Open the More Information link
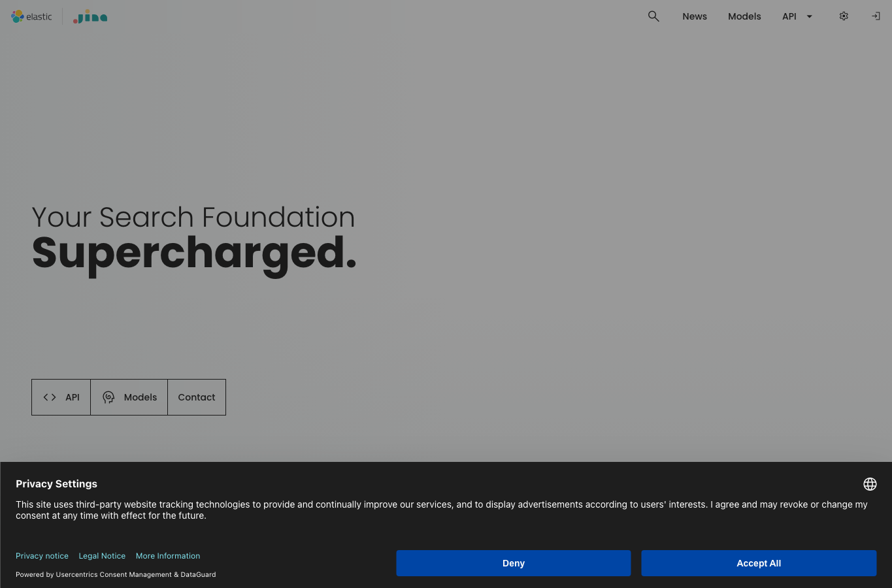Image resolution: width=892 pixels, height=588 pixels. pos(168,556)
